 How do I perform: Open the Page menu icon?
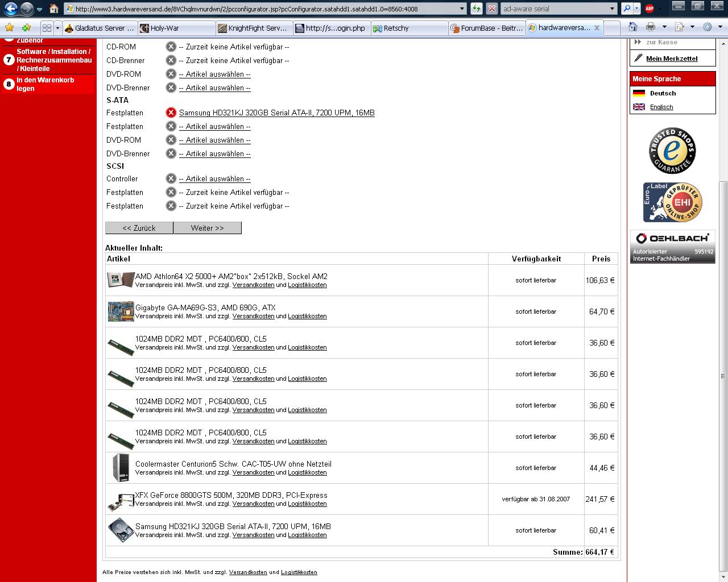tap(679, 27)
